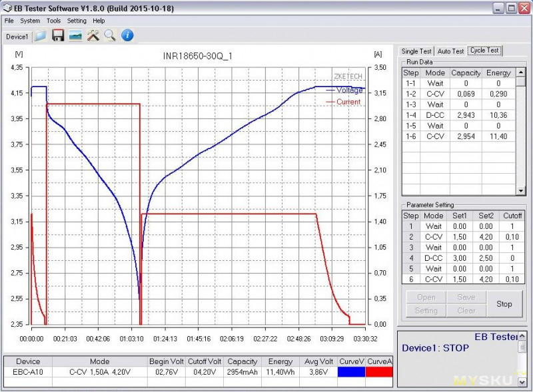Click the EB Tester title bar app icon

tap(8, 8)
